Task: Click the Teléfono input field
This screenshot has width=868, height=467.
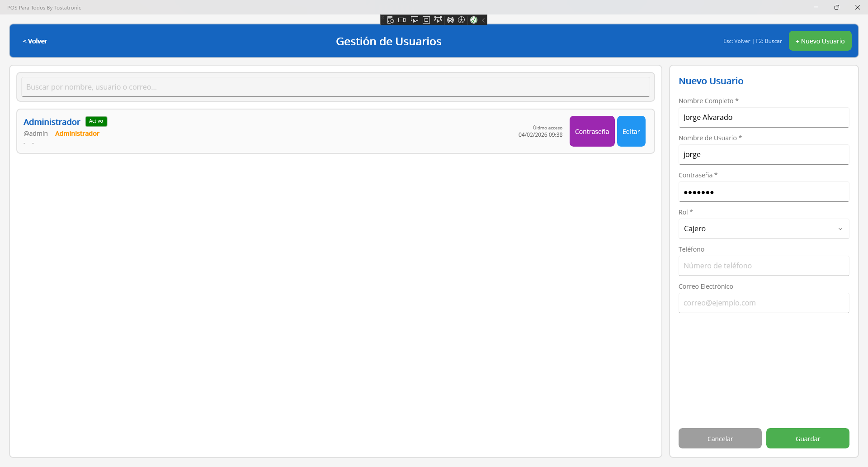Action: pos(763,266)
